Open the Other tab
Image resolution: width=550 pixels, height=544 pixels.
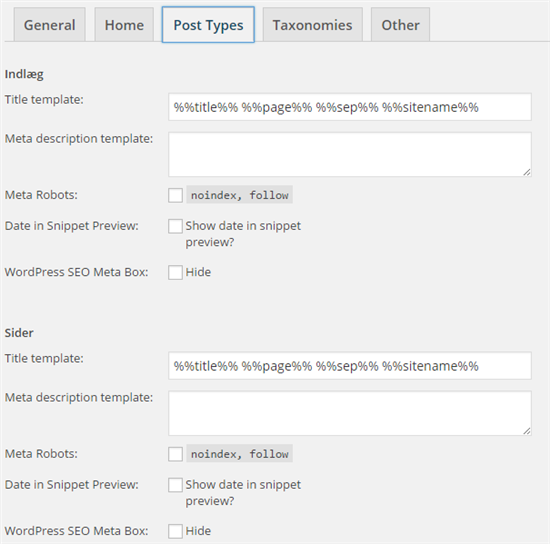coord(400,25)
